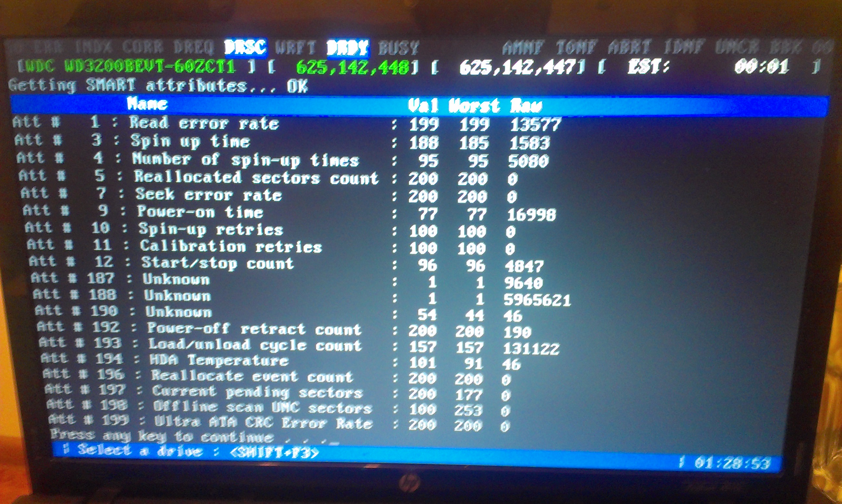Select the 'Spin up time' attribute name
Image resolution: width=842 pixels, height=504 pixels.
pyautogui.click(x=191, y=141)
